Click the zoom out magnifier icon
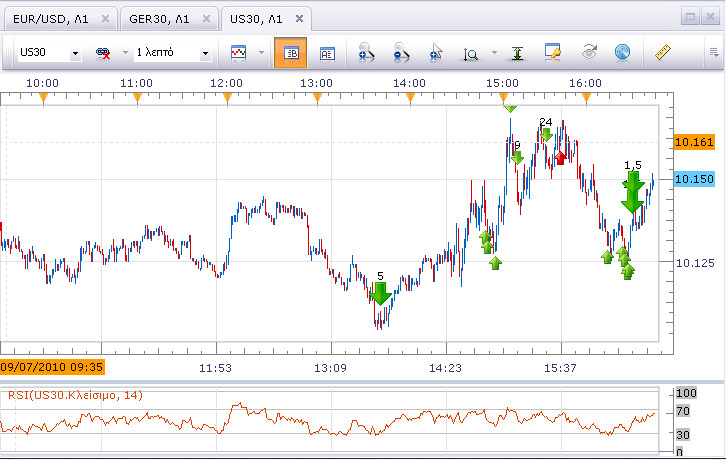 [401, 52]
